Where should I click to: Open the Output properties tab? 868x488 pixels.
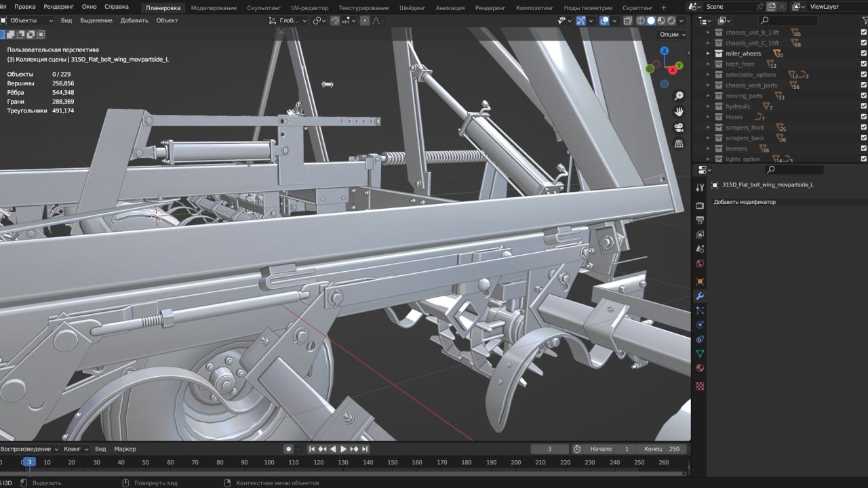(x=700, y=220)
